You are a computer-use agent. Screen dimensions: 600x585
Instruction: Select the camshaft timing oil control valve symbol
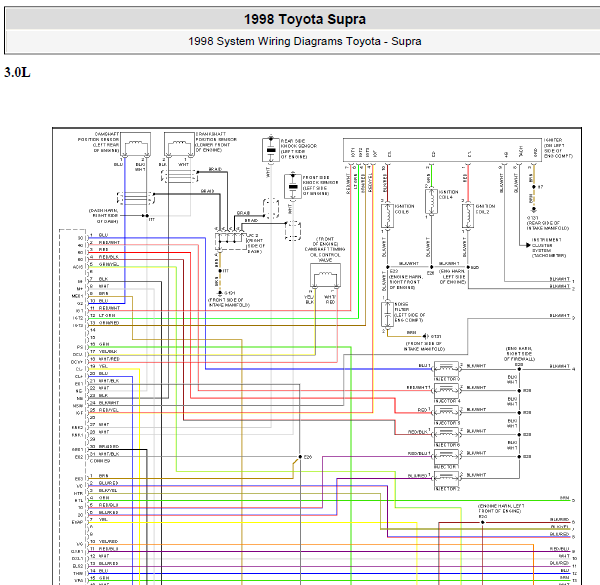click(325, 275)
